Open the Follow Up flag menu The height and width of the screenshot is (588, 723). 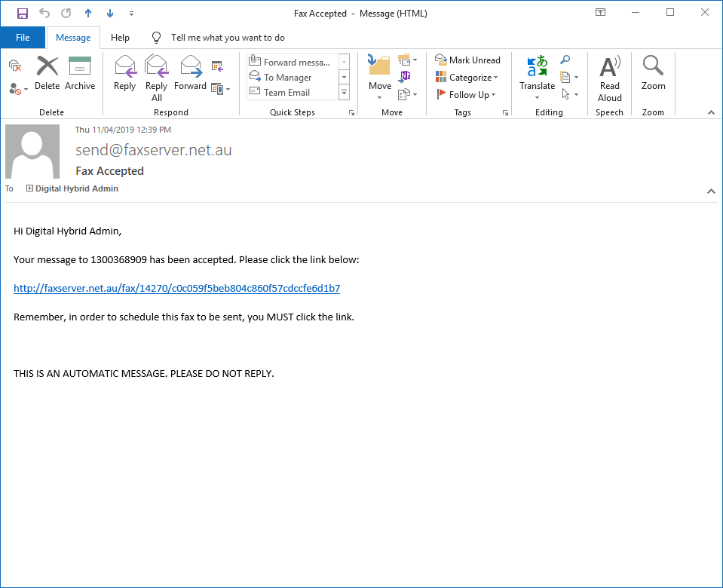[466, 94]
